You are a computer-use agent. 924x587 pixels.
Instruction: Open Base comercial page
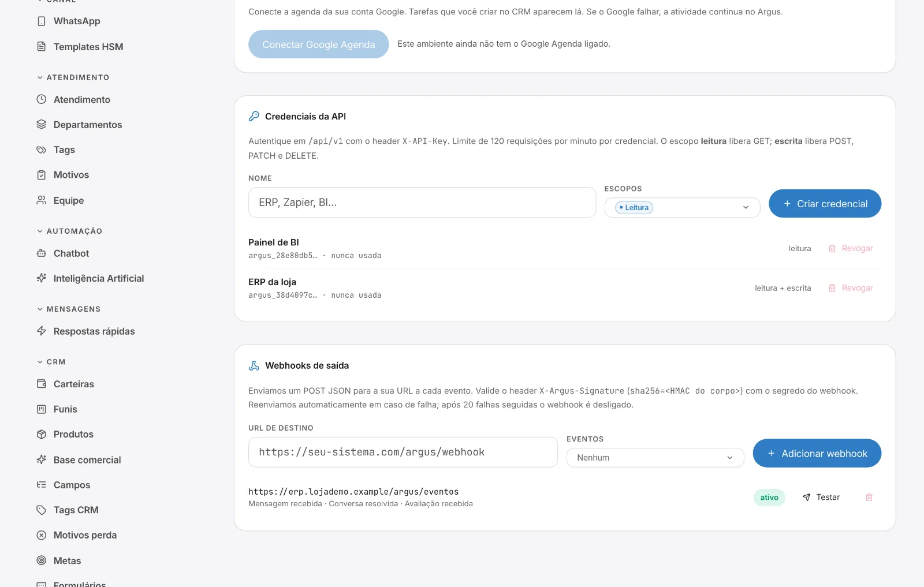(x=87, y=460)
